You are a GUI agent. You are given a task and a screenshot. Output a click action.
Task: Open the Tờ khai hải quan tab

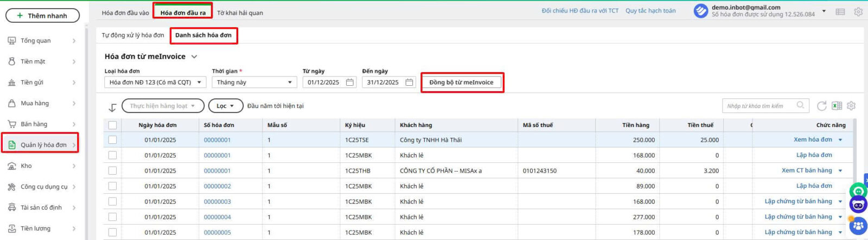[240, 12]
